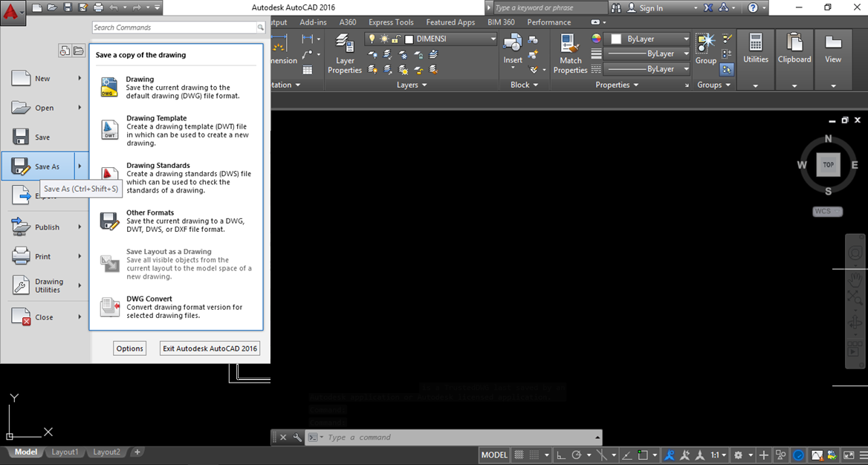
Task: Toggle the grid display in status bar
Action: click(519, 455)
